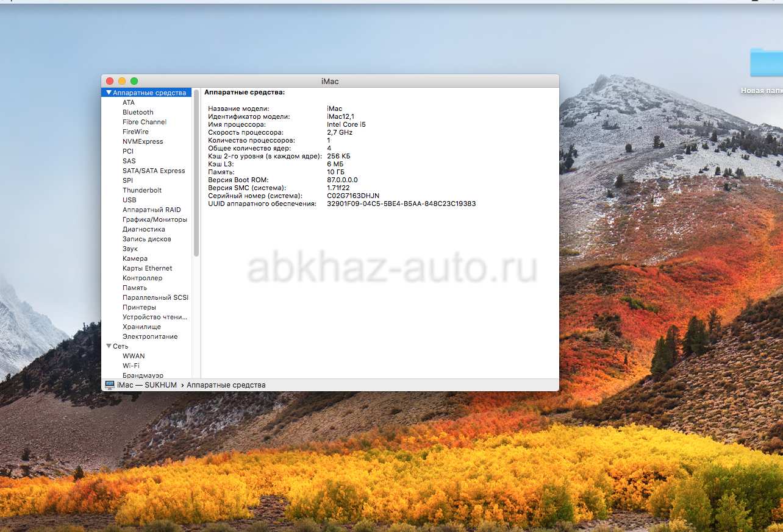Viewport: 783px width, 532px height.
Task: Click iMac — SUKHUM in path bar
Action: pos(147,385)
